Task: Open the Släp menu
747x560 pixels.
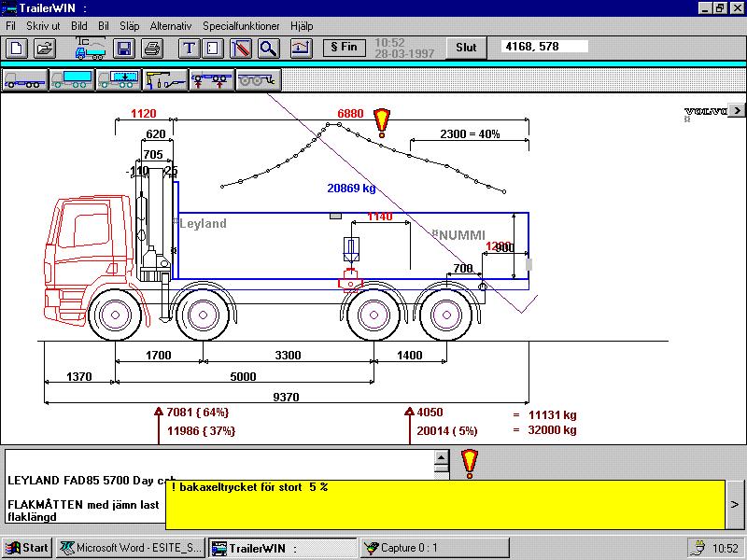Action: (x=130, y=26)
